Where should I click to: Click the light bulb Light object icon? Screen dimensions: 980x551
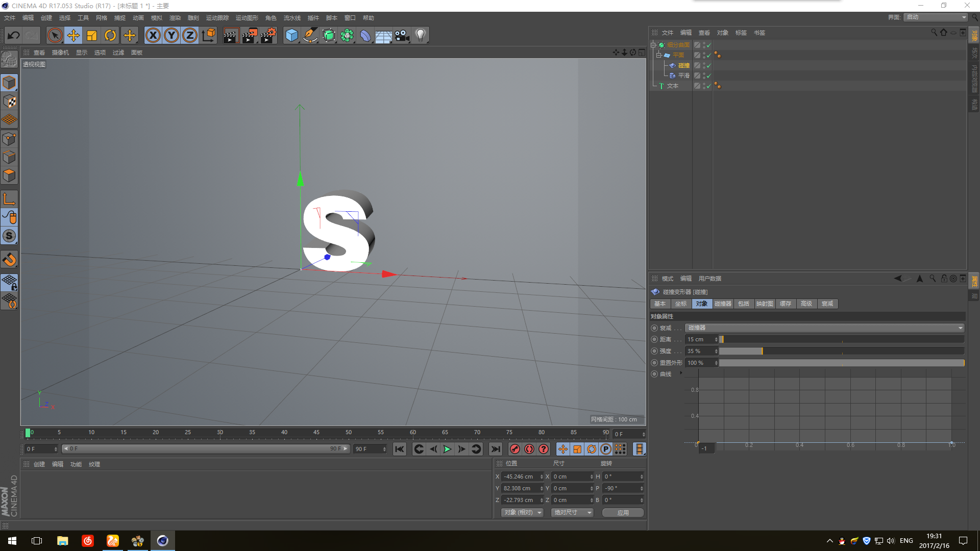420,35
